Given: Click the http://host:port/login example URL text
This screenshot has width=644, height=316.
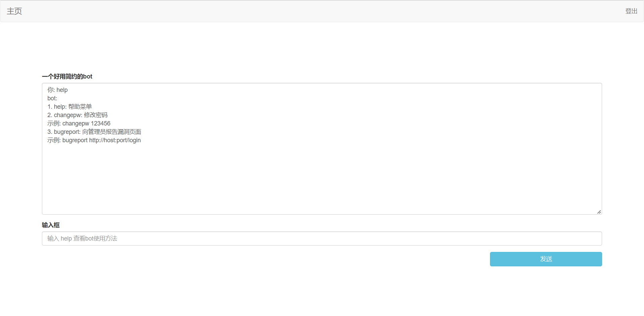Looking at the screenshot, I should (x=115, y=140).
